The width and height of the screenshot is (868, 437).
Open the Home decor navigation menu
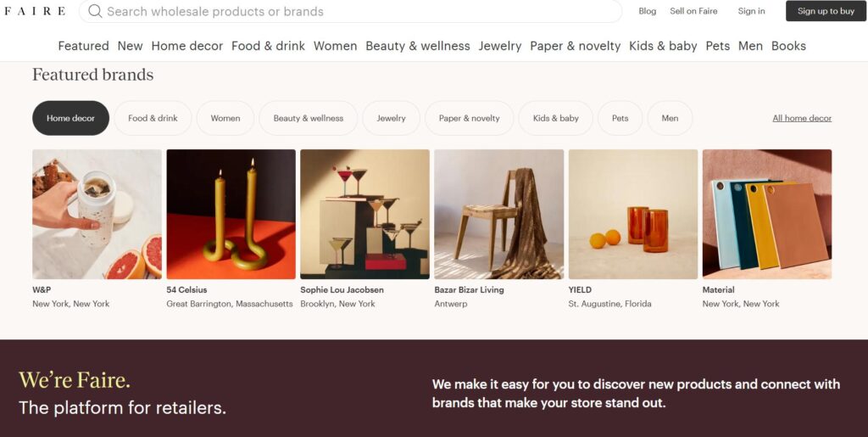coord(186,46)
